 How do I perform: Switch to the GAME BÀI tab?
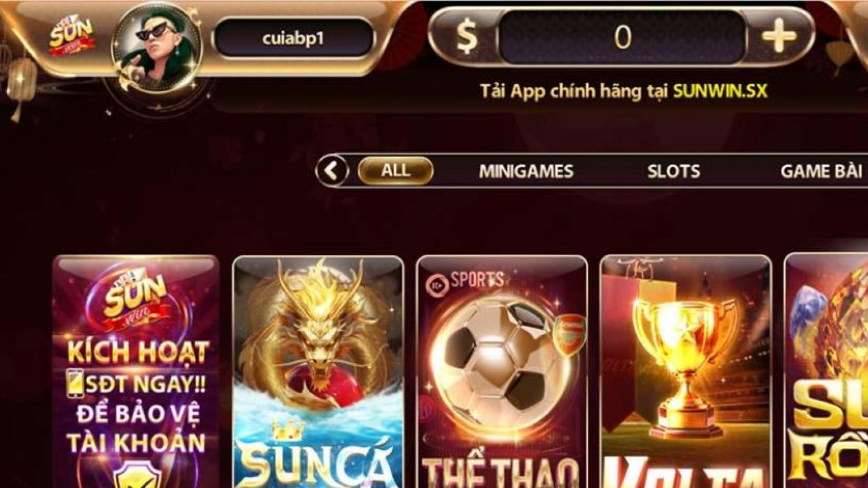click(821, 171)
